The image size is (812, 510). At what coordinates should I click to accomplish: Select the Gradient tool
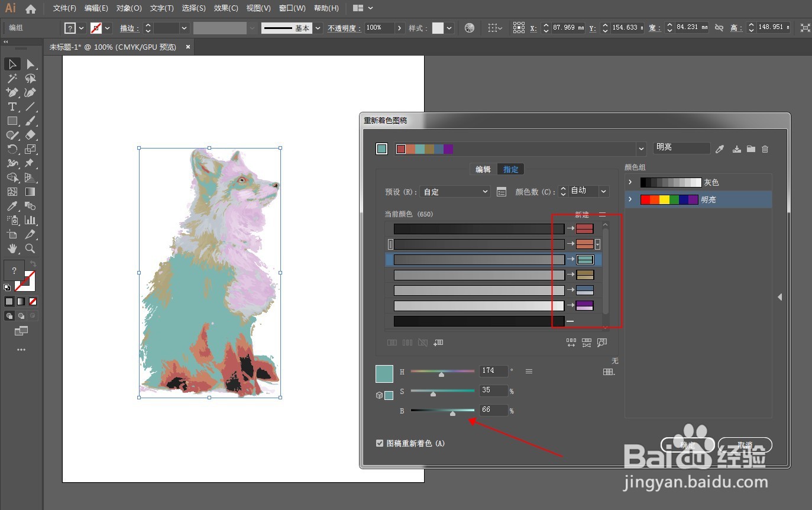(x=30, y=192)
